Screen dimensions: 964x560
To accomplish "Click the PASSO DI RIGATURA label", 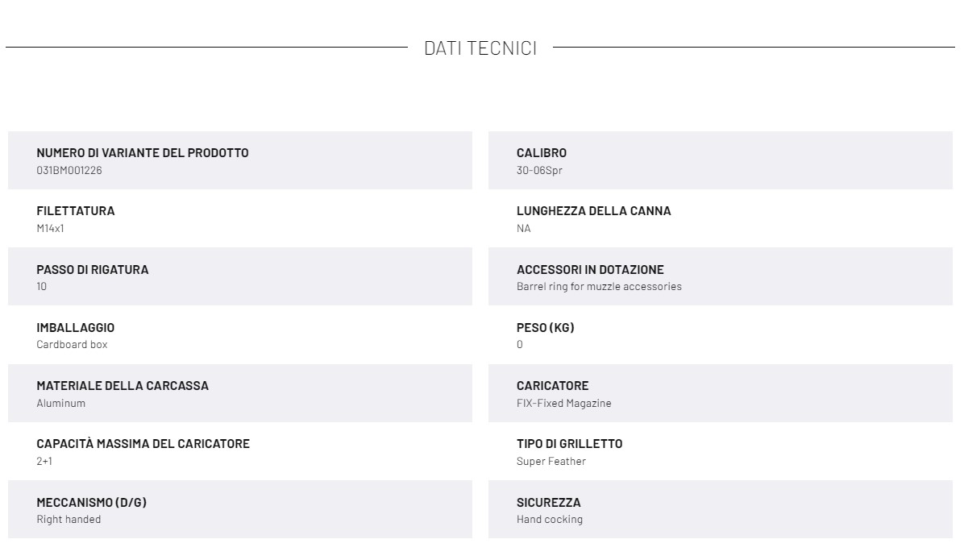I will coord(92,269).
